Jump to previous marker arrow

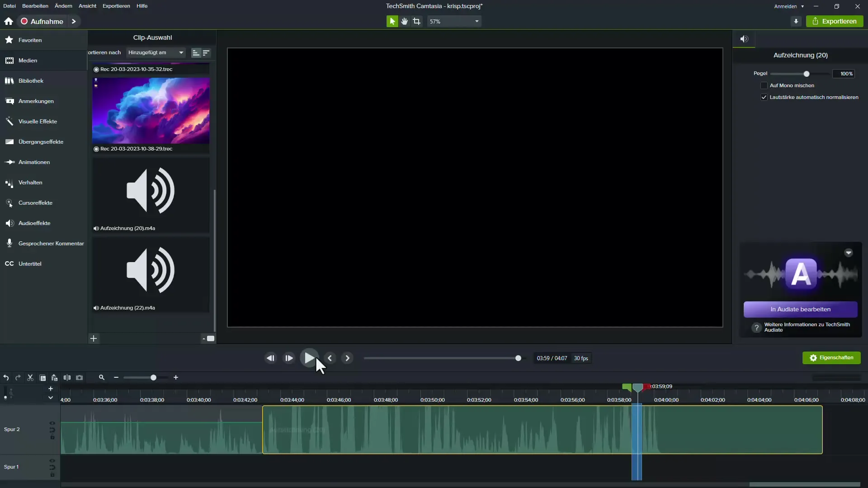(330, 358)
